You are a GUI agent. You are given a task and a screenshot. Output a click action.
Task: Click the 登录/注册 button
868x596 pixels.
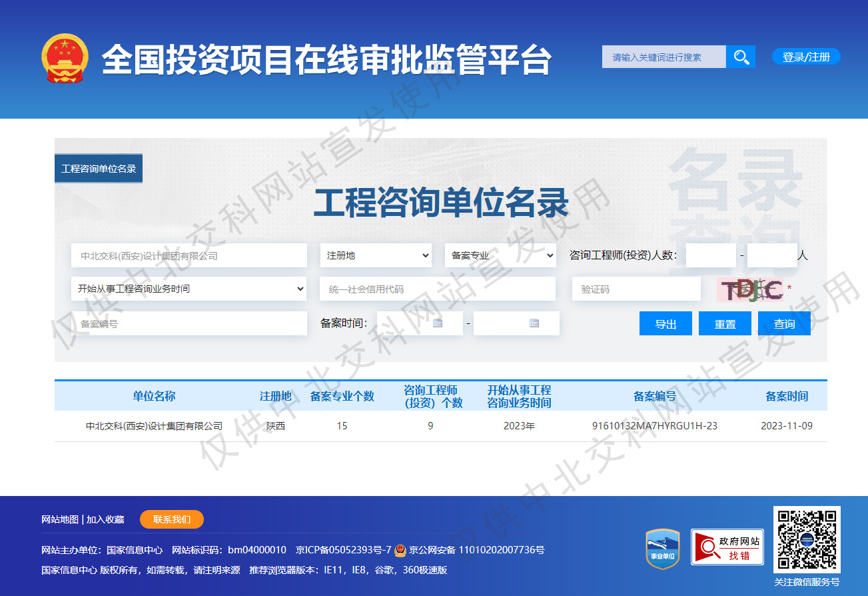pyautogui.click(x=806, y=57)
